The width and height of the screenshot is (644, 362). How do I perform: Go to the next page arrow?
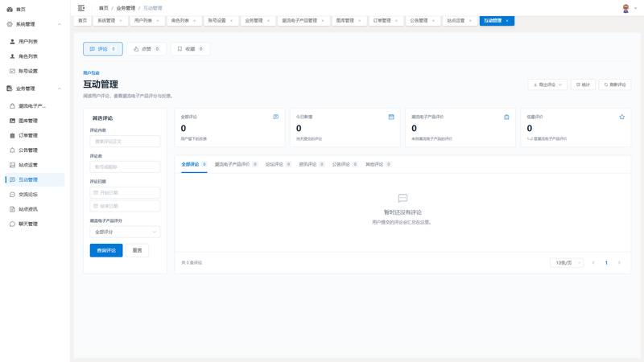619,263
